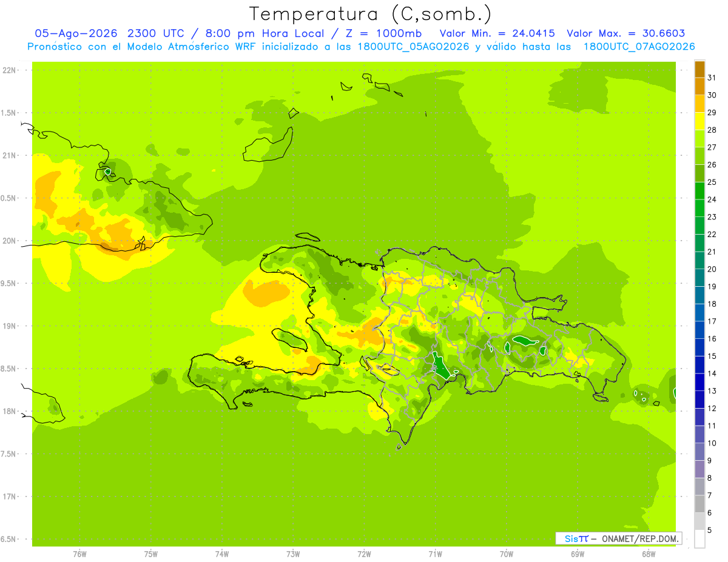
Task: Click the "74W" longitude label
Action: point(221,554)
